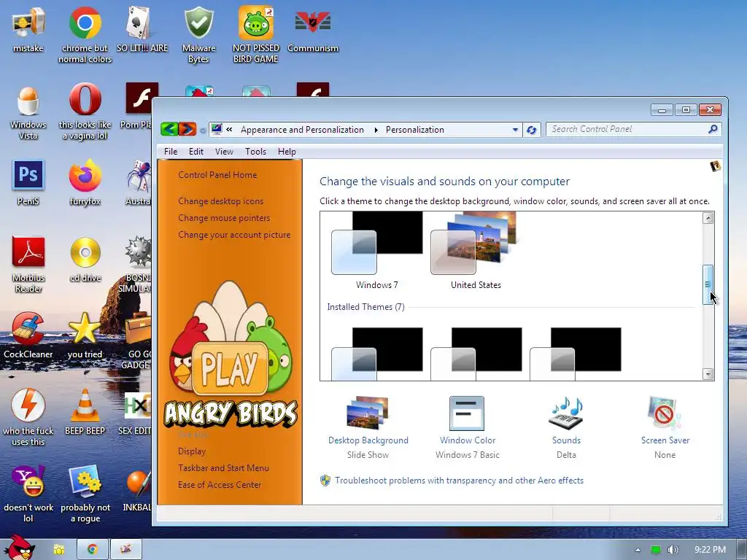
Task: Launch the BEEP BEEP traffic cone icon
Action: click(85, 413)
